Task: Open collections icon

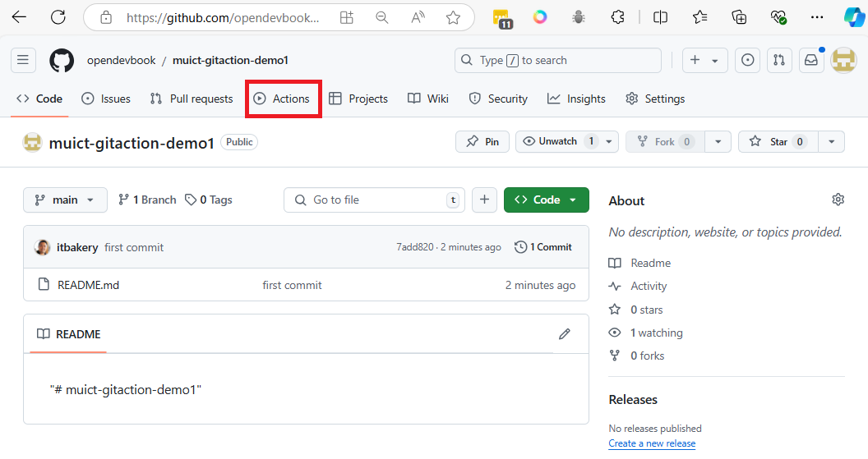Action: click(739, 17)
